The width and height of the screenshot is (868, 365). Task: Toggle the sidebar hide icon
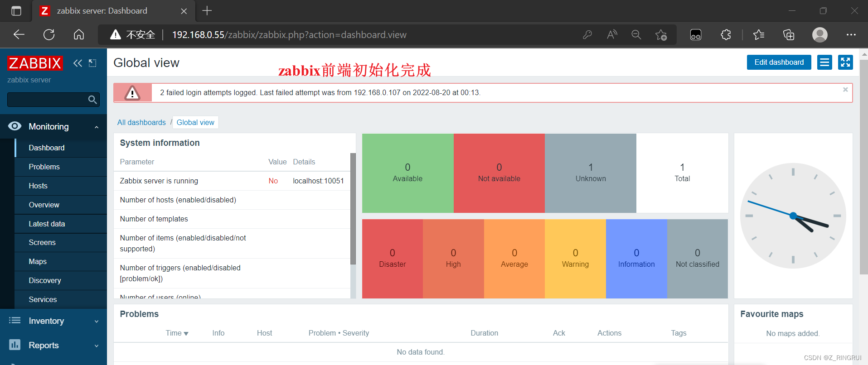point(92,63)
